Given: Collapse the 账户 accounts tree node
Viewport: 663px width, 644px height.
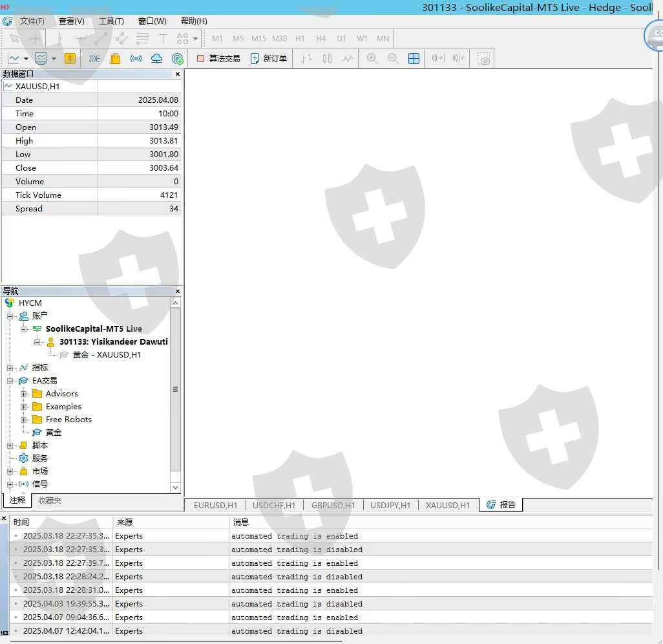Looking at the screenshot, I should pyautogui.click(x=10, y=316).
